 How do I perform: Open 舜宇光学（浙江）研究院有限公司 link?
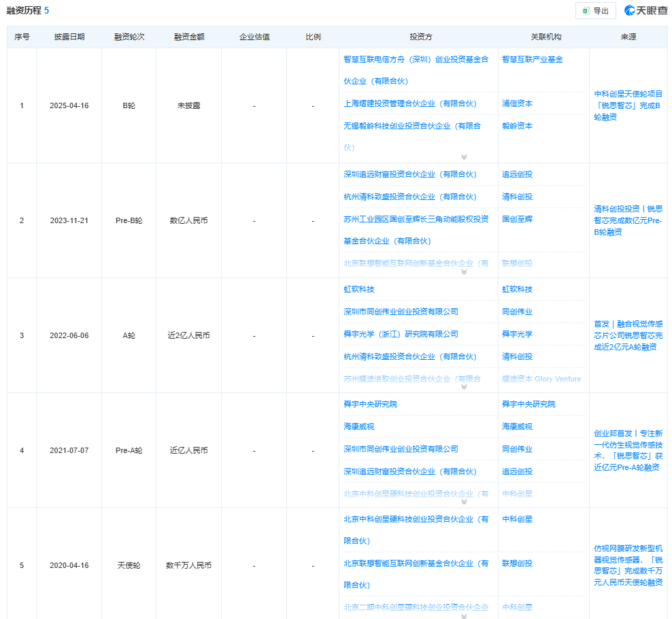(x=401, y=334)
